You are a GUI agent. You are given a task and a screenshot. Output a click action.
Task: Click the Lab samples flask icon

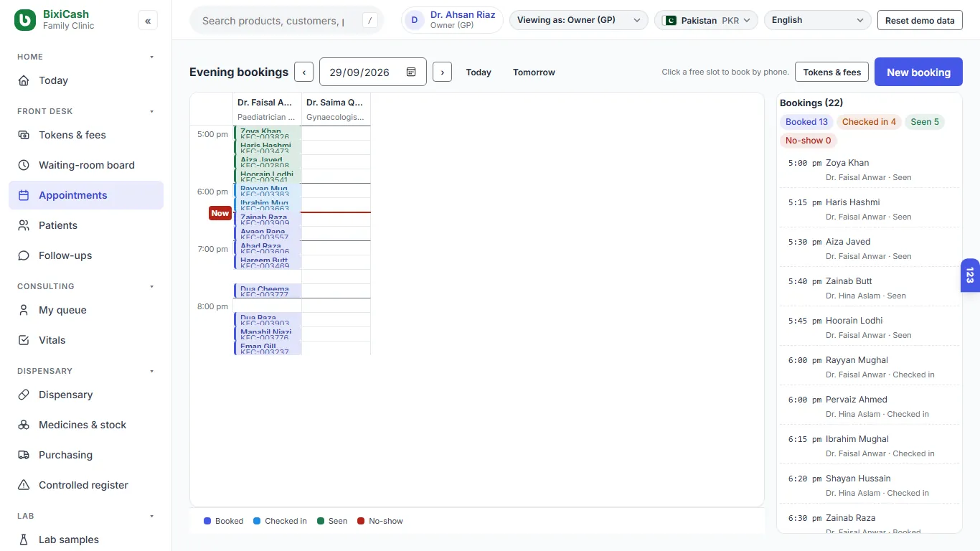[24, 540]
